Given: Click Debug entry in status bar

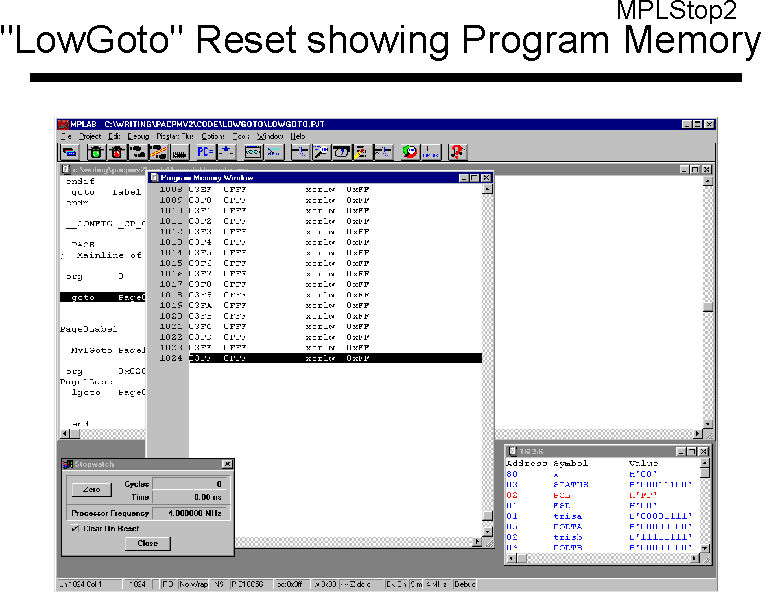Looking at the screenshot, I should click(464, 584).
